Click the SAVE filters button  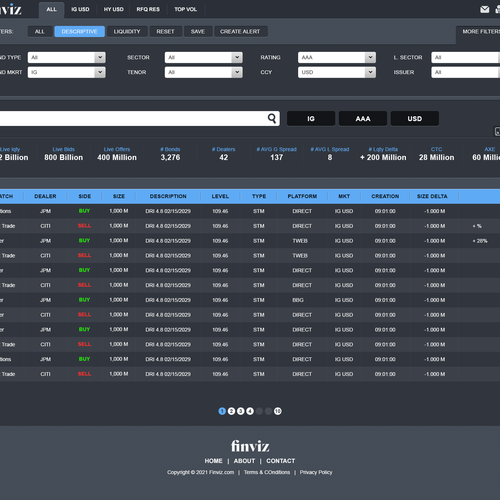[x=198, y=32]
